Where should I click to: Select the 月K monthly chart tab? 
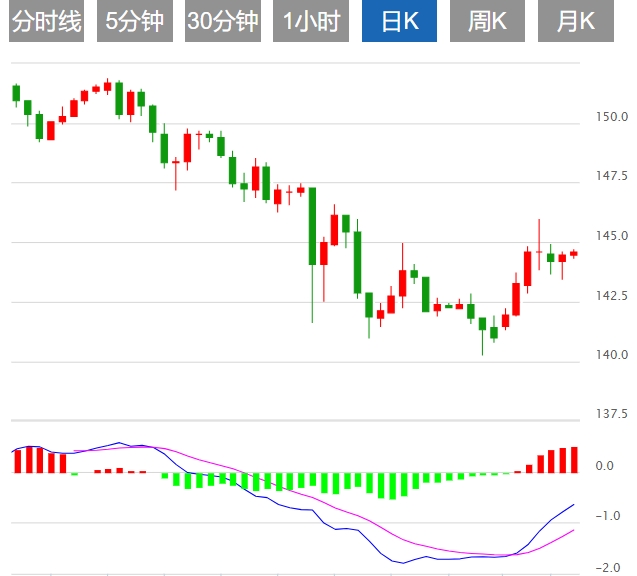click(x=574, y=22)
